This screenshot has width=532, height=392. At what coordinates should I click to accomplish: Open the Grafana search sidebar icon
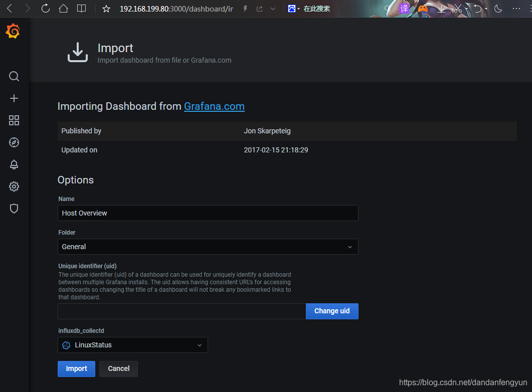pyautogui.click(x=14, y=76)
